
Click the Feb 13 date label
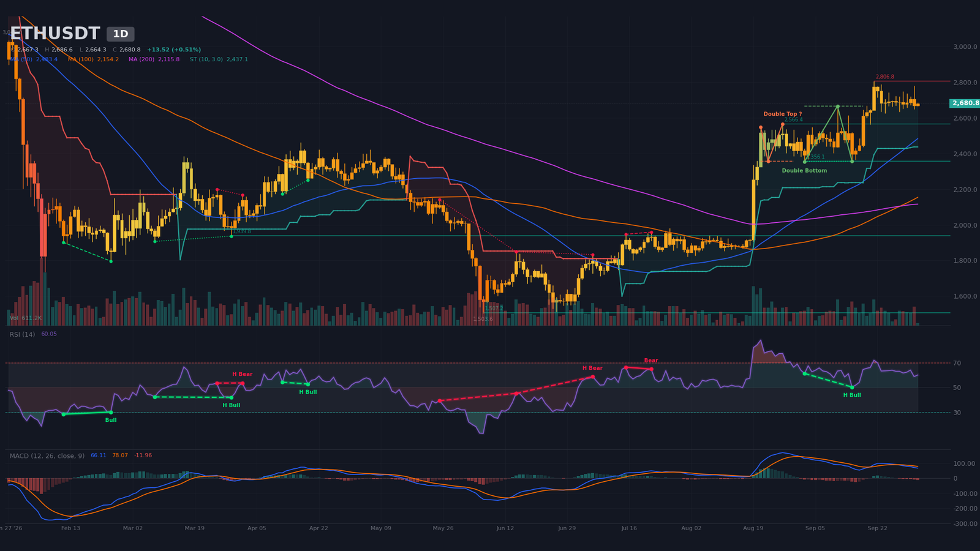(70, 528)
